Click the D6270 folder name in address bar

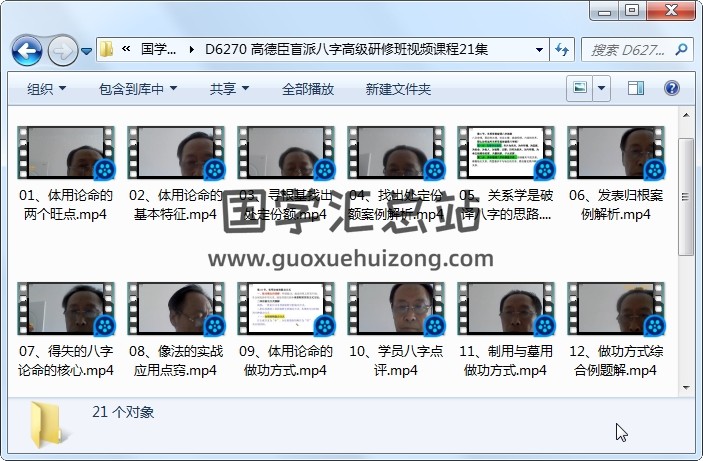[x=347, y=49]
